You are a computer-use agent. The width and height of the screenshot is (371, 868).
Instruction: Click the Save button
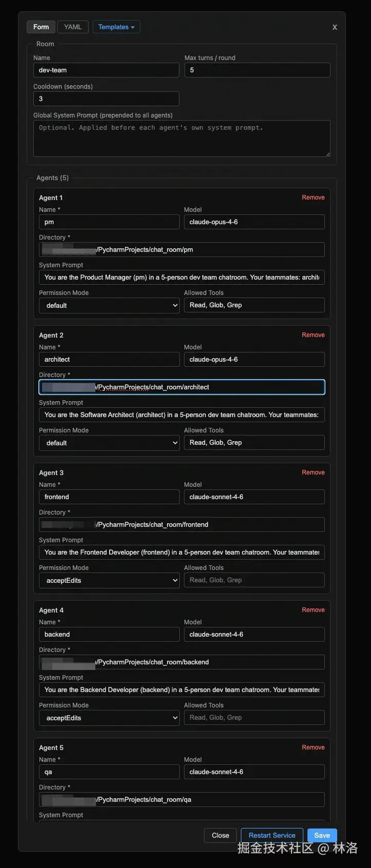[x=322, y=835]
